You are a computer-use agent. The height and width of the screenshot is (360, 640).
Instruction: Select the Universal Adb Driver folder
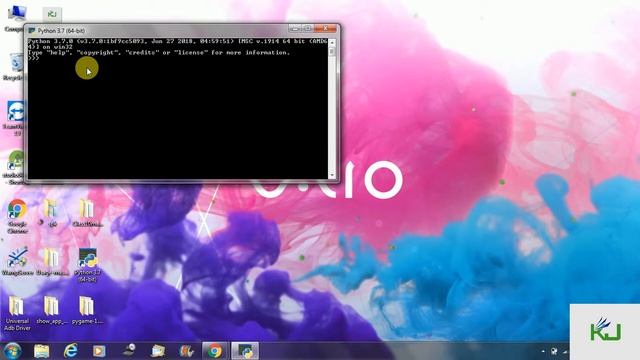click(x=17, y=313)
